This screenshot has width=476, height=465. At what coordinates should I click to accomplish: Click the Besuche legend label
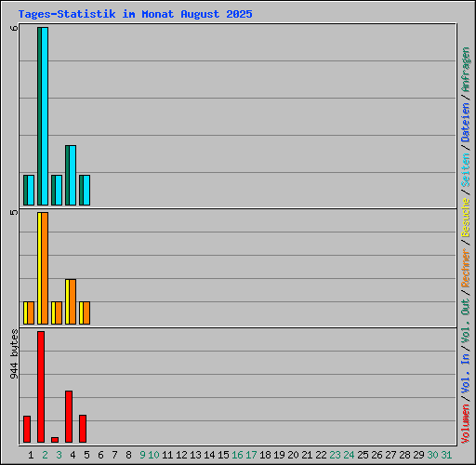(x=466, y=218)
